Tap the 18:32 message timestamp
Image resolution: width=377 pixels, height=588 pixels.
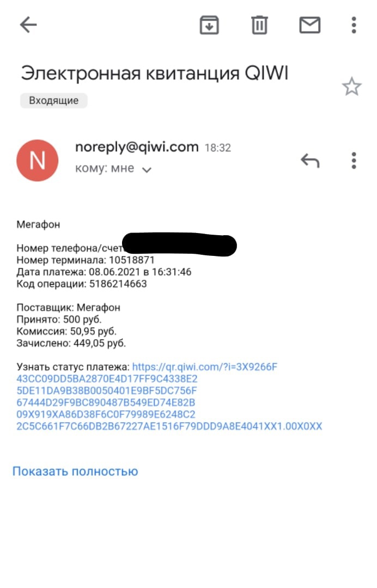point(217,148)
